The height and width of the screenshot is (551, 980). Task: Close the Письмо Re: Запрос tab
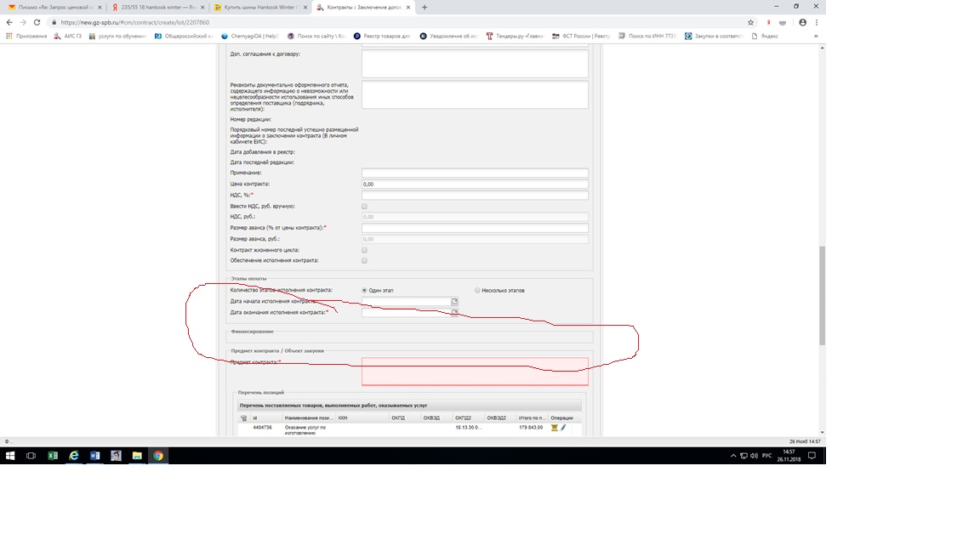coord(100,8)
